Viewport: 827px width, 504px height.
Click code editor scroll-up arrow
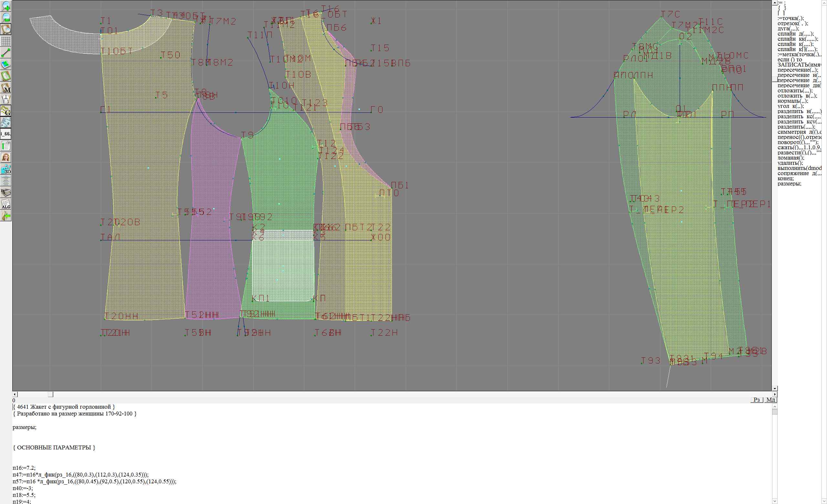[775, 406]
